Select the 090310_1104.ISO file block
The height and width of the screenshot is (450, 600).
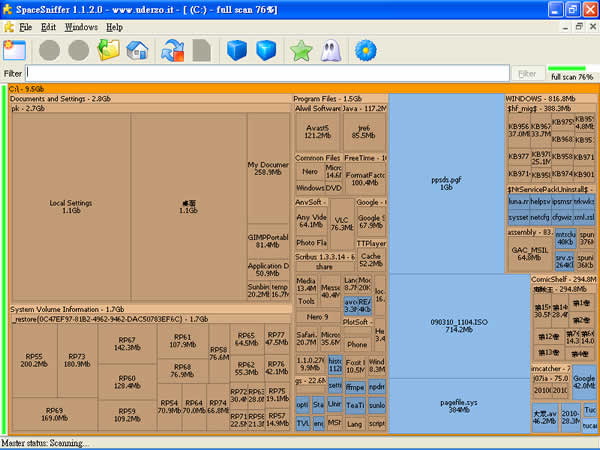(x=447, y=325)
